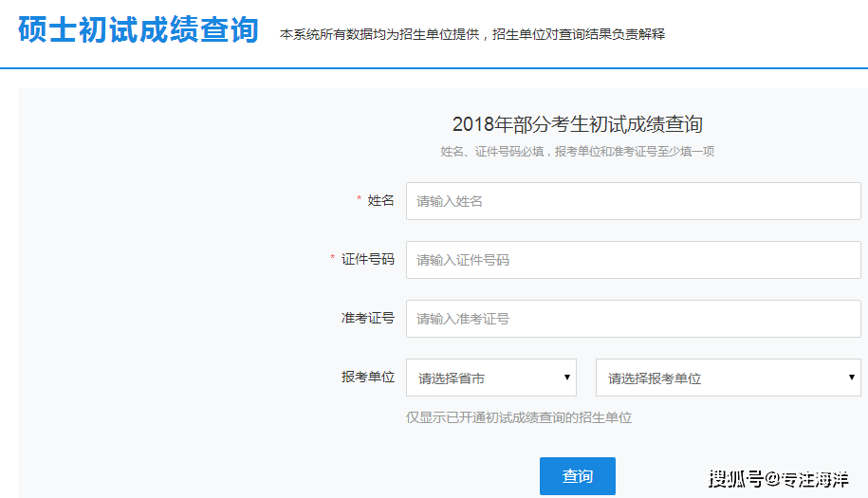Click the subtitle about 姓名、证件号码必填
Viewport: 868px width, 498px height.
coord(578,152)
